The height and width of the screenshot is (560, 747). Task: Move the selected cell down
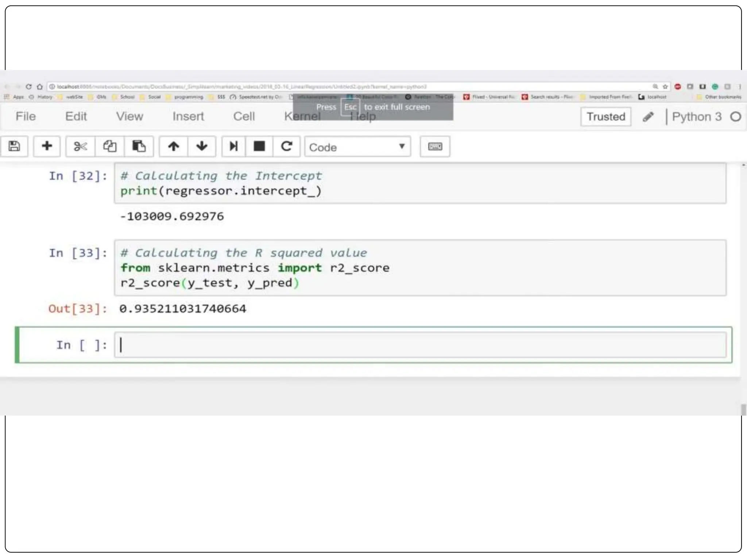tap(202, 147)
